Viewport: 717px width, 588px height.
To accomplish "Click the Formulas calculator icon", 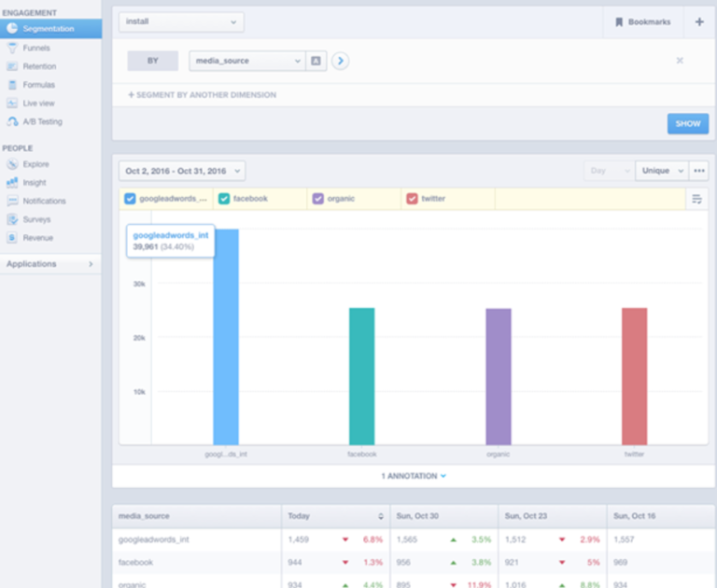I will 12,85.
